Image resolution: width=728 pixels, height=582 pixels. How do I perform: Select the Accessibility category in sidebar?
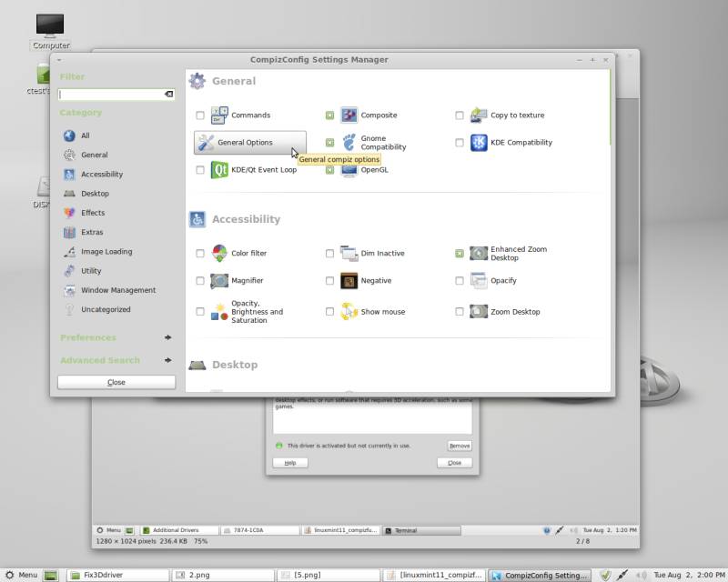94,175
